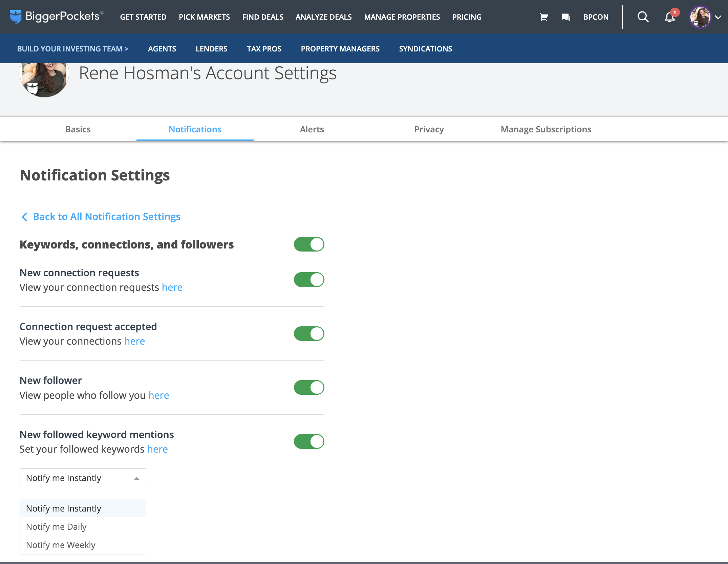728x564 pixels.
Task: Open the messages chat icon
Action: [566, 17]
